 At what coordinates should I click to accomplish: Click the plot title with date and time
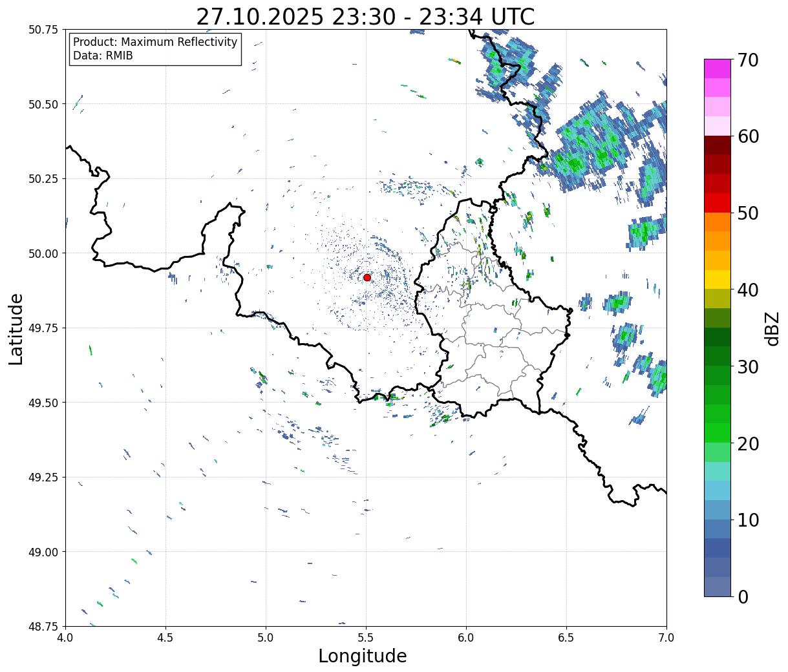coord(365,17)
